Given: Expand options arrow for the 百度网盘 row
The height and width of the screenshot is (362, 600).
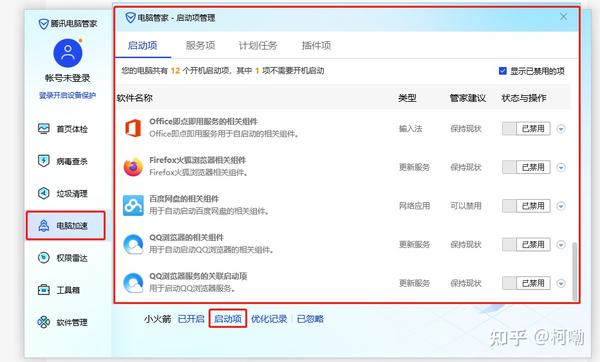Looking at the screenshot, I should tap(561, 206).
